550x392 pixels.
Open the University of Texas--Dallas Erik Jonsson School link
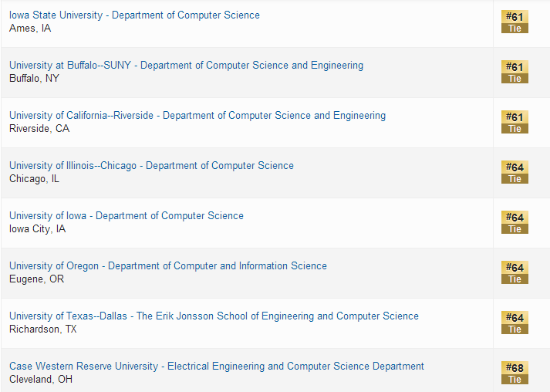(x=214, y=316)
